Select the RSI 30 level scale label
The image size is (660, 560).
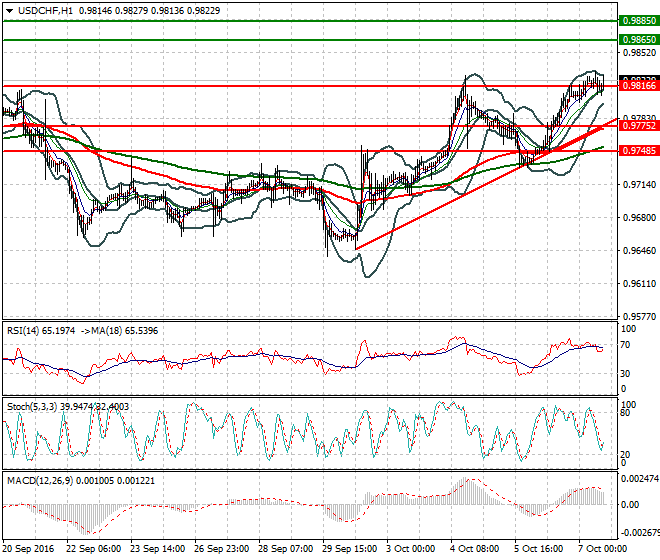(x=625, y=374)
